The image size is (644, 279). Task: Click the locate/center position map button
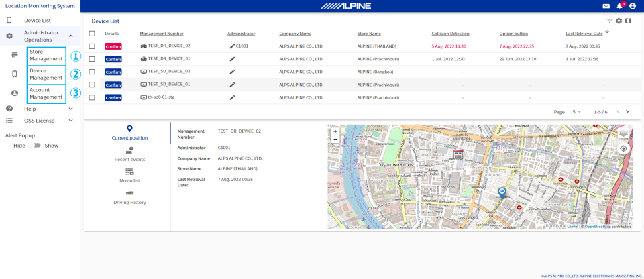[623, 148]
